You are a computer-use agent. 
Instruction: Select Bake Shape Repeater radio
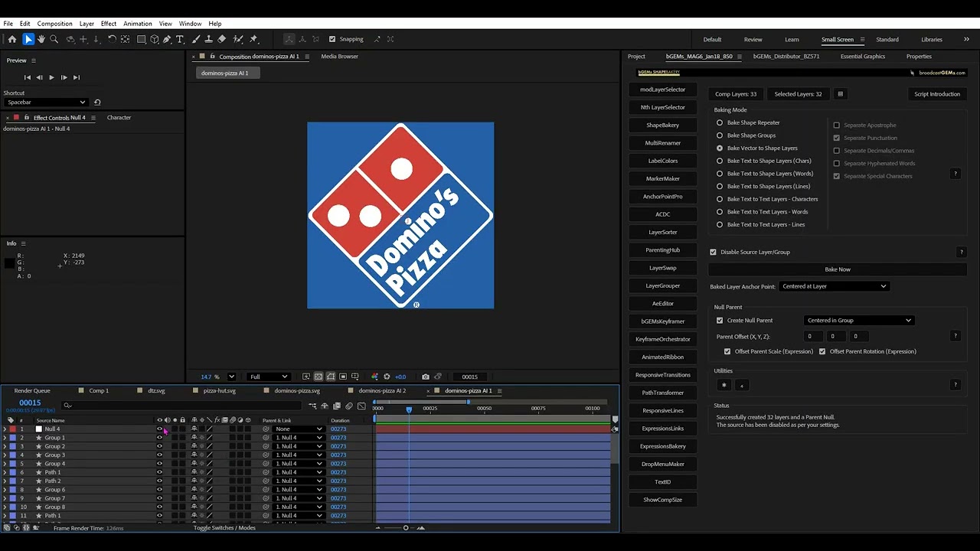720,122
